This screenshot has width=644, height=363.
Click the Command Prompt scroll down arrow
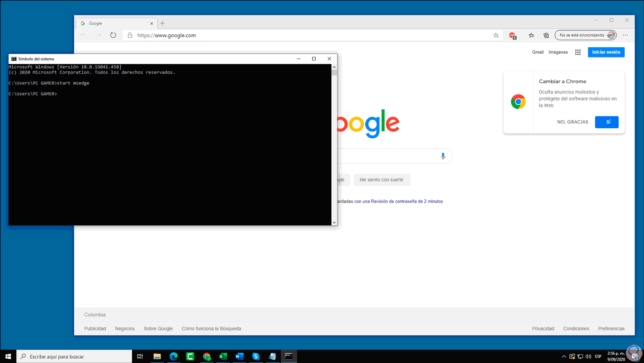(334, 223)
